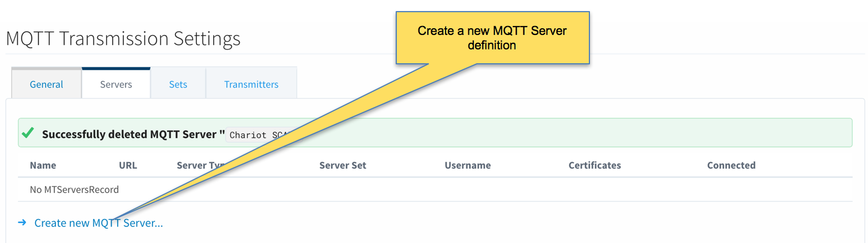Click the No MTServersRecord table row

point(435,190)
